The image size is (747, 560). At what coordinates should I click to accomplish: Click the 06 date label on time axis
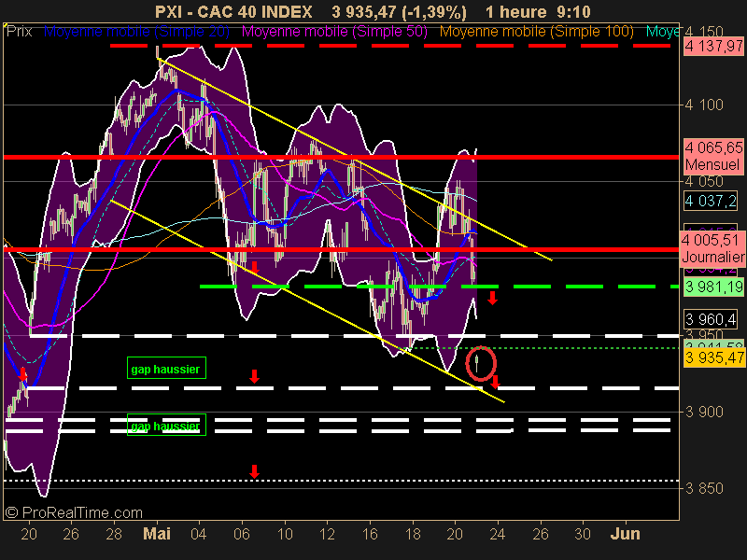point(242,534)
